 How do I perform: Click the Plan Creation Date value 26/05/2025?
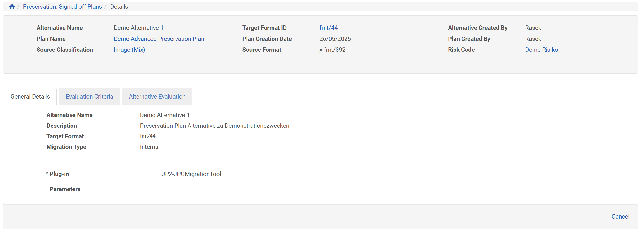[x=335, y=39]
